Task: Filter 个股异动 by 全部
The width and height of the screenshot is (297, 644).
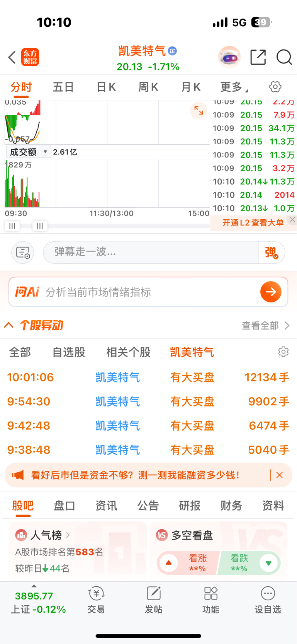Action: click(x=20, y=352)
